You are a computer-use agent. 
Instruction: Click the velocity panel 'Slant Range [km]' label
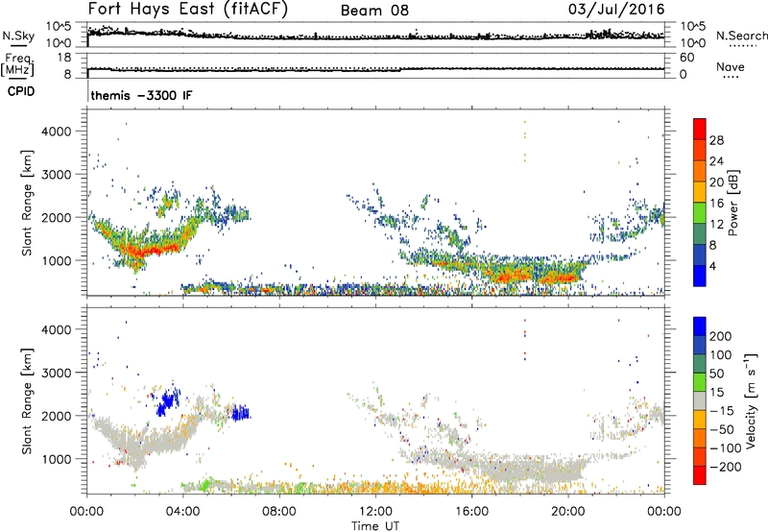pos(27,401)
